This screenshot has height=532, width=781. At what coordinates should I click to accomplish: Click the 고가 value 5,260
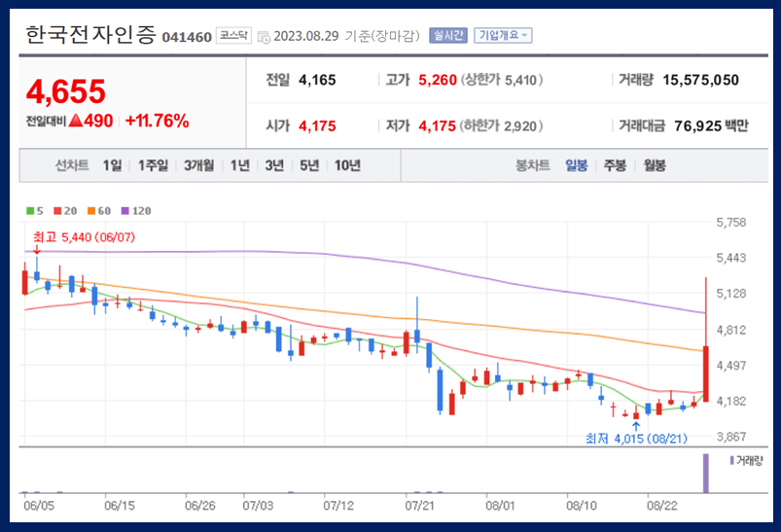click(438, 80)
